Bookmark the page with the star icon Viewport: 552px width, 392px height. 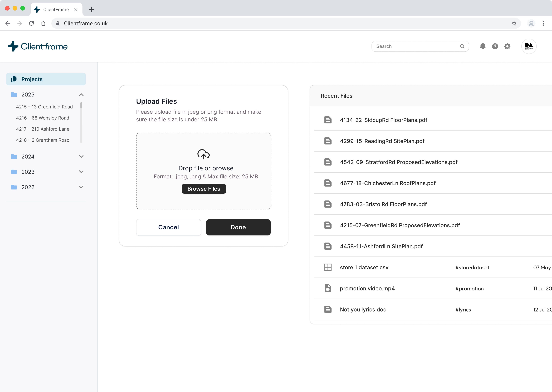click(x=514, y=23)
